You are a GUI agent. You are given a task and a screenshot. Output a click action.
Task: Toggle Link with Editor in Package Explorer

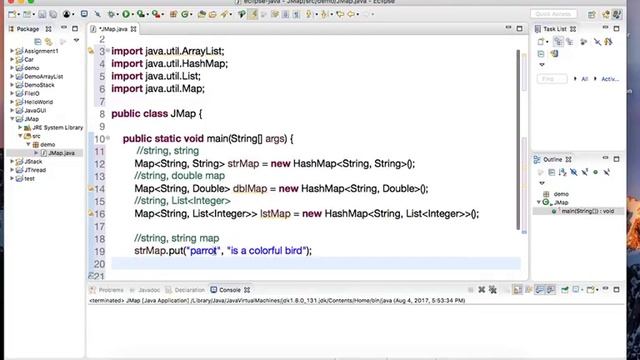[x=49, y=41]
